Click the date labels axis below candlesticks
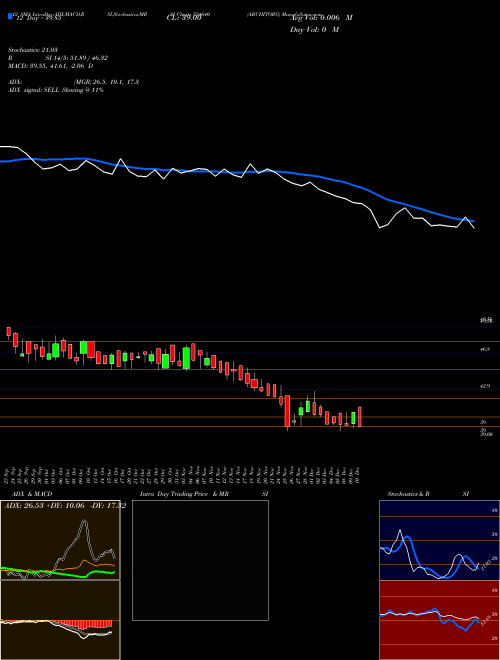The width and height of the screenshot is (500, 660). (x=184, y=475)
